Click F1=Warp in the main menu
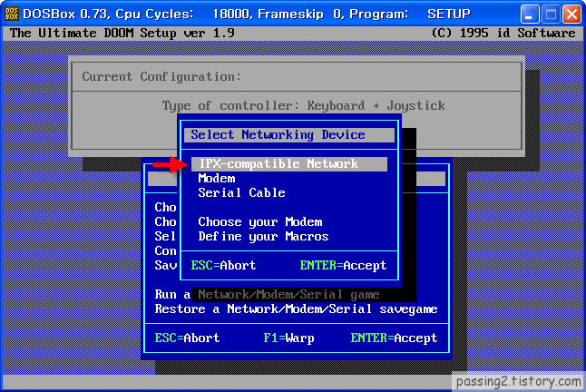The height and width of the screenshot is (392, 586). click(288, 338)
